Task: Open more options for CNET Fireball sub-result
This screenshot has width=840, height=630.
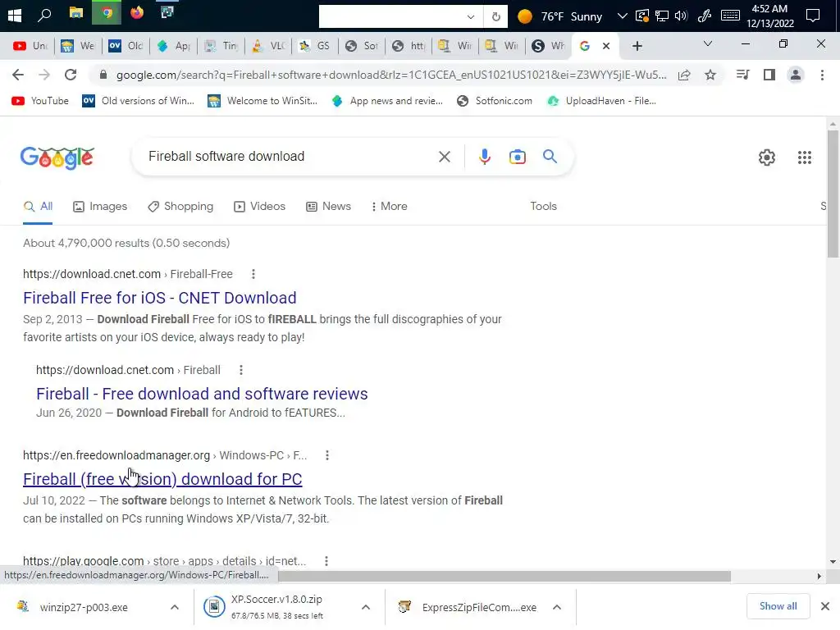Action: (240, 370)
